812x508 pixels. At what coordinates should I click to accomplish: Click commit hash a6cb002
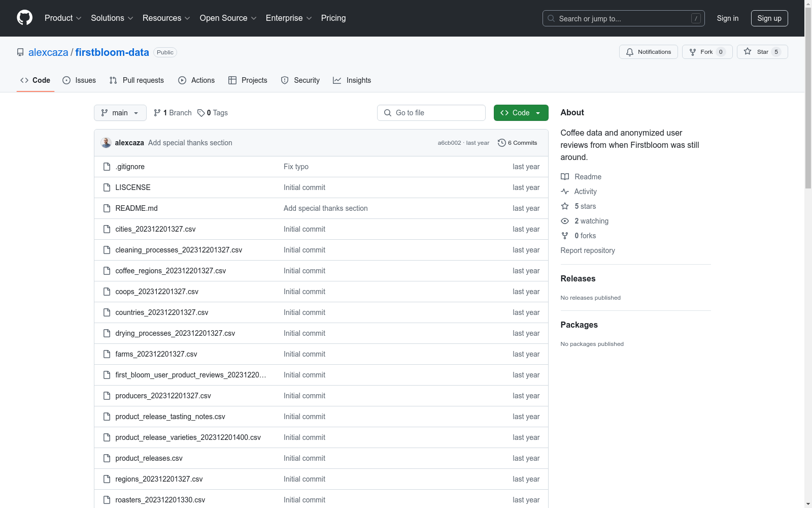click(450, 143)
